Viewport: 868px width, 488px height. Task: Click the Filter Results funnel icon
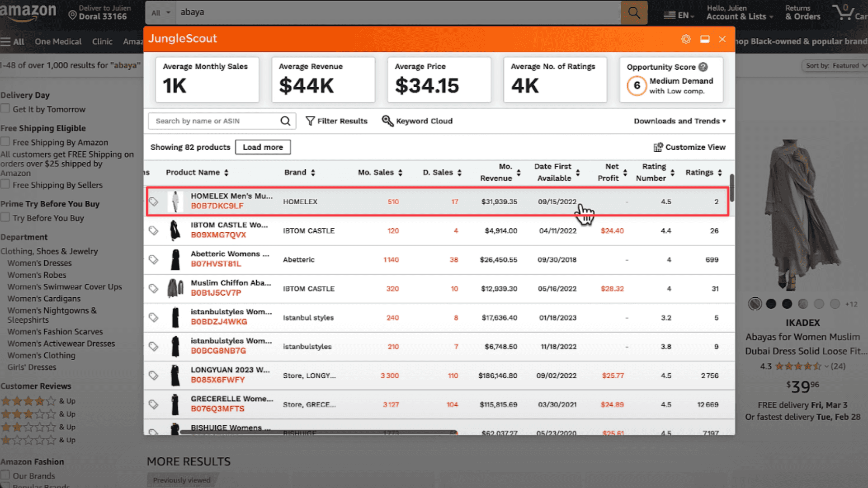(x=310, y=121)
